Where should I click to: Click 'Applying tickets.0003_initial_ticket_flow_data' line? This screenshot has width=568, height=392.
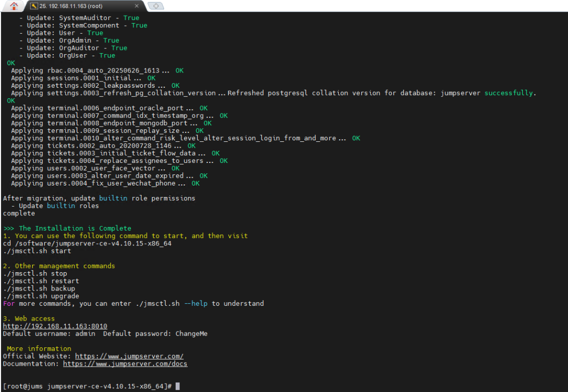115,153
